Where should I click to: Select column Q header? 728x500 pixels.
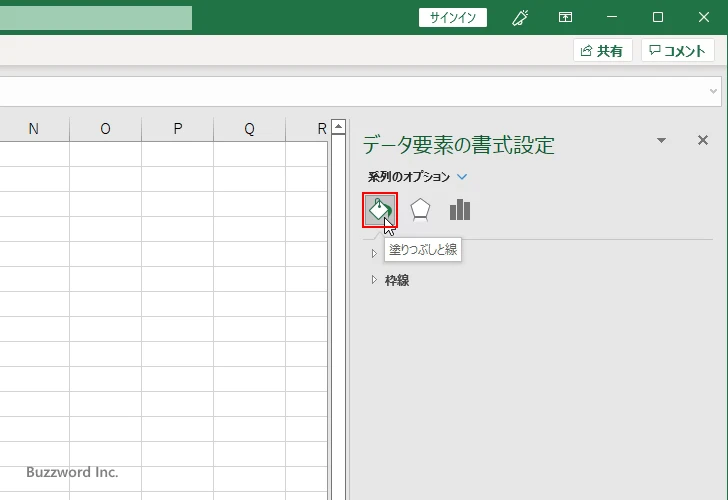[x=249, y=128]
